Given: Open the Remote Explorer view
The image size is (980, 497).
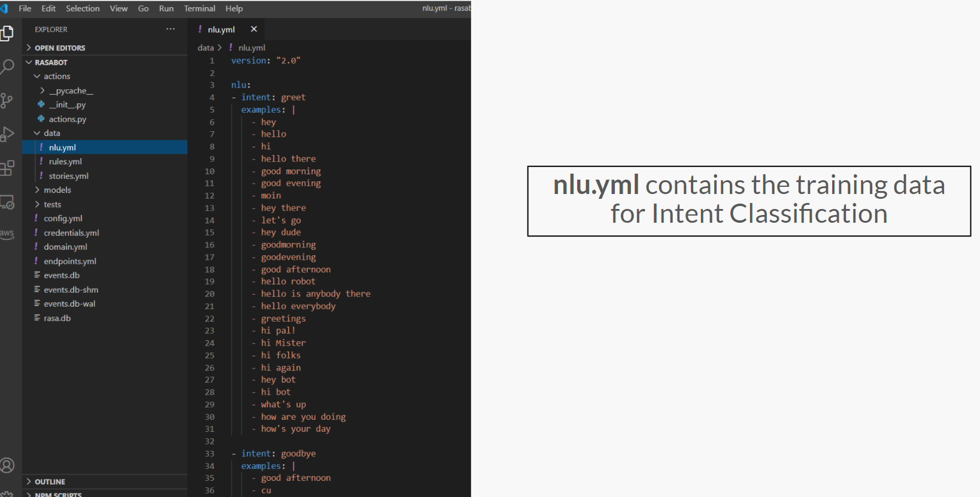Looking at the screenshot, I should pyautogui.click(x=7, y=202).
